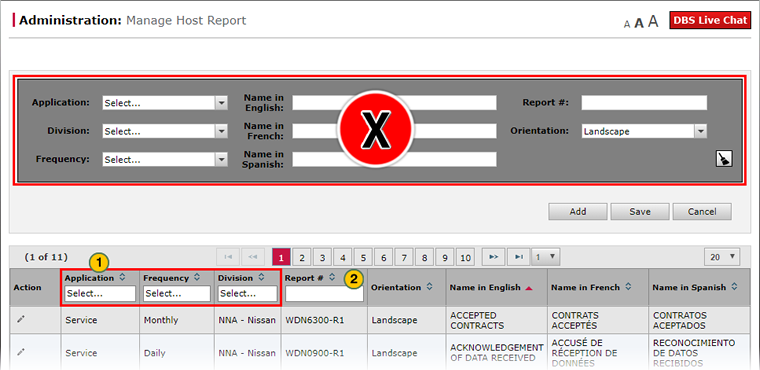Open Frequency column filter Select
This screenshot has width=760, height=370.
point(177,293)
